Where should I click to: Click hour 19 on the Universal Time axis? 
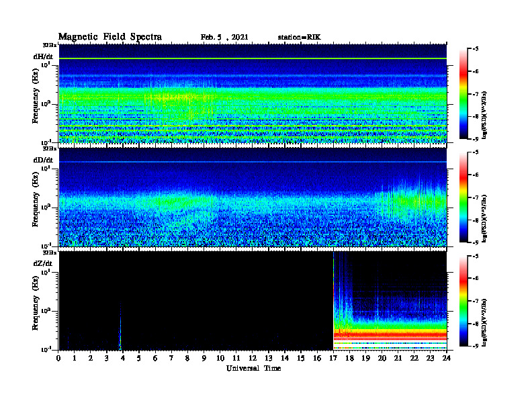(x=365, y=359)
